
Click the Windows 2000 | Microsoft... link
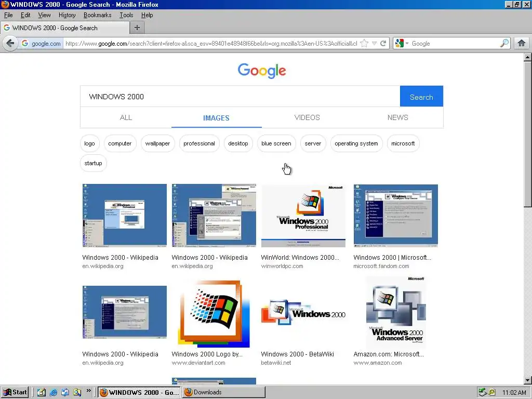click(x=392, y=258)
